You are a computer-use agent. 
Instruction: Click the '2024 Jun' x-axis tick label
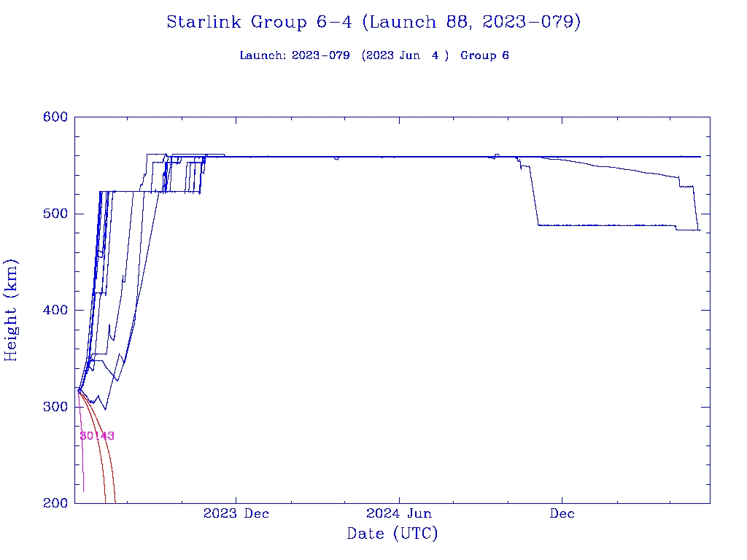(399, 513)
